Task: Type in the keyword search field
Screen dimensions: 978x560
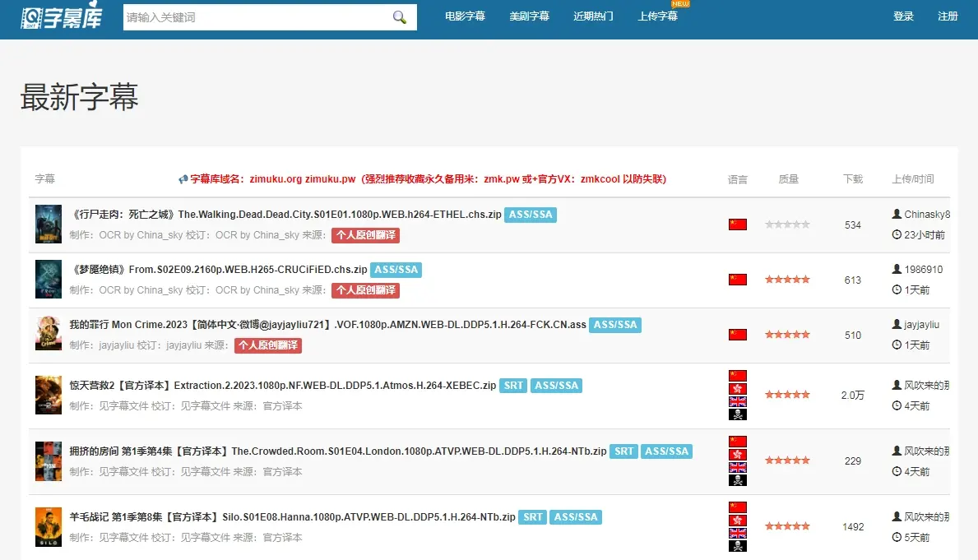Action: coord(255,17)
